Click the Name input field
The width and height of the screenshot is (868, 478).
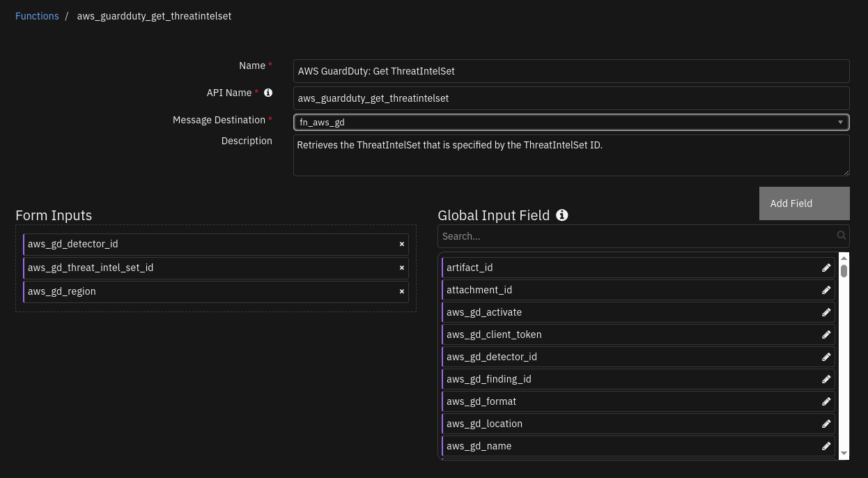(571, 71)
